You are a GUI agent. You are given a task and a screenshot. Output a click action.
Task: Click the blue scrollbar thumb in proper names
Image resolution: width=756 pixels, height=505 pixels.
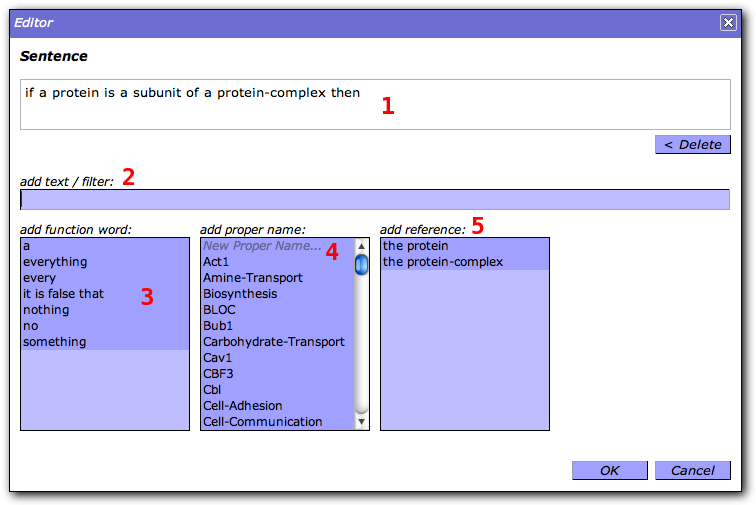pyautogui.click(x=361, y=265)
